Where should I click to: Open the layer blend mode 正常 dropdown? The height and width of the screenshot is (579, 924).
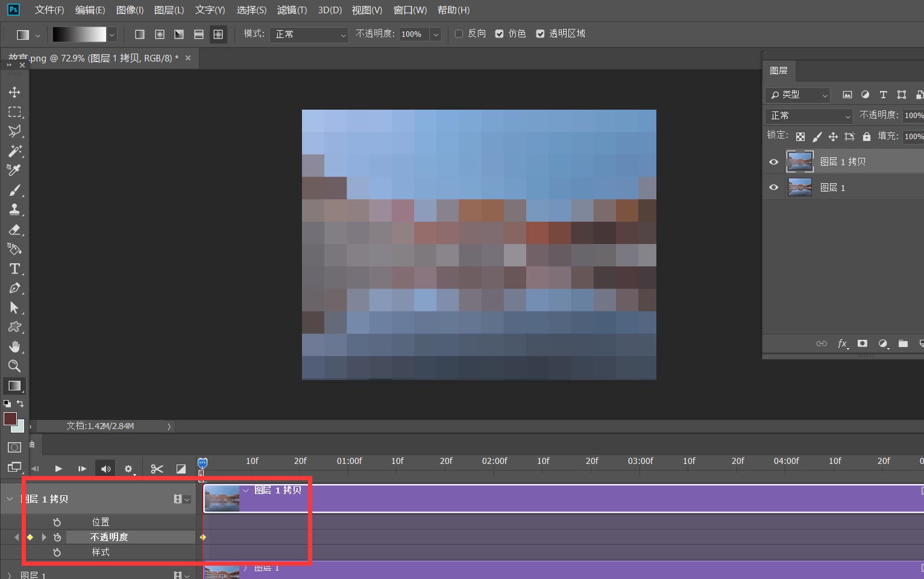coord(809,116)
